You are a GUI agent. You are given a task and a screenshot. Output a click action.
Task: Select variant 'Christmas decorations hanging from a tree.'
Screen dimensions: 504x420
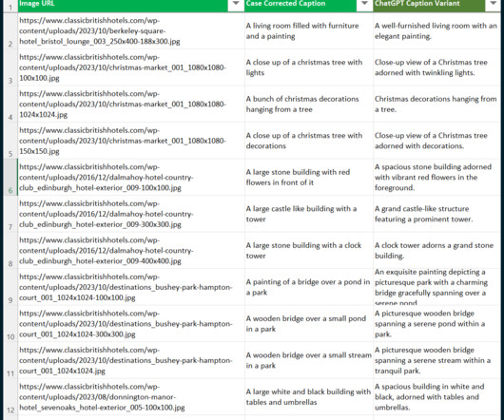coord(436,104)
